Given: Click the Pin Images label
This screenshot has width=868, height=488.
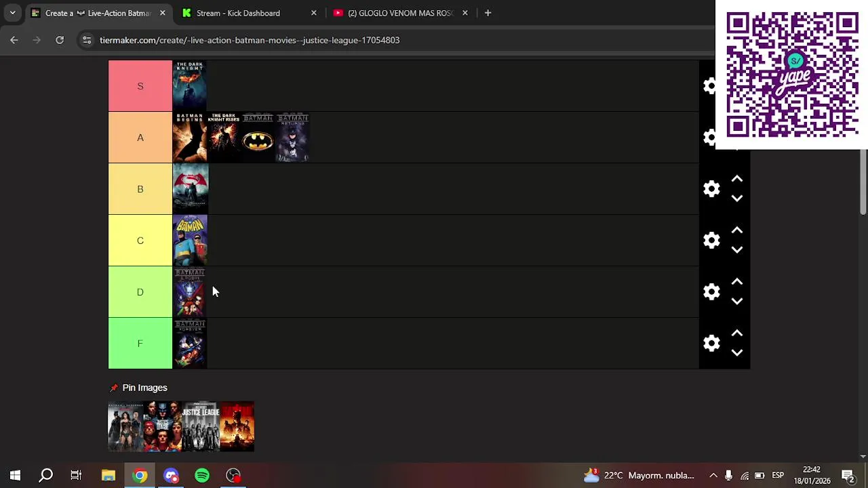Looking at the screenshot, I should pyautogui.click(x=144, y=388).
